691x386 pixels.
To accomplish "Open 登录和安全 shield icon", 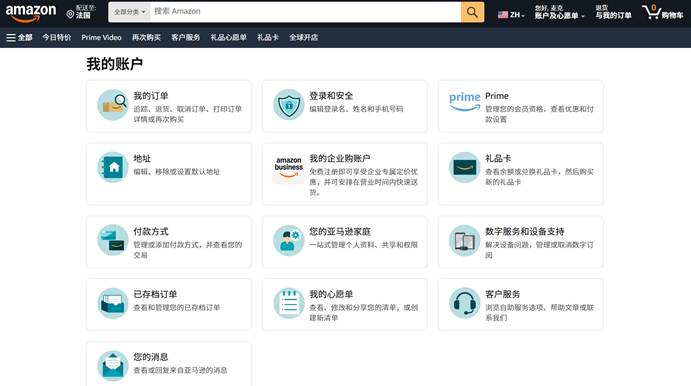I will click(x=289, y=105).
